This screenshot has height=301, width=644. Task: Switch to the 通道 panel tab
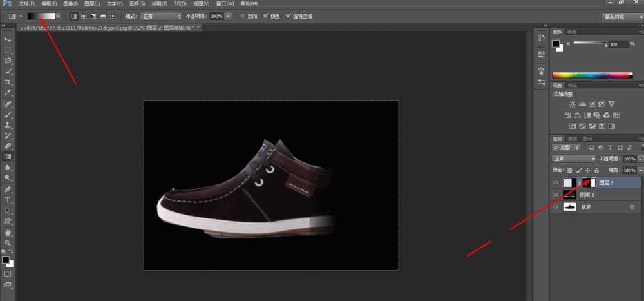click(x=573, y=139)
